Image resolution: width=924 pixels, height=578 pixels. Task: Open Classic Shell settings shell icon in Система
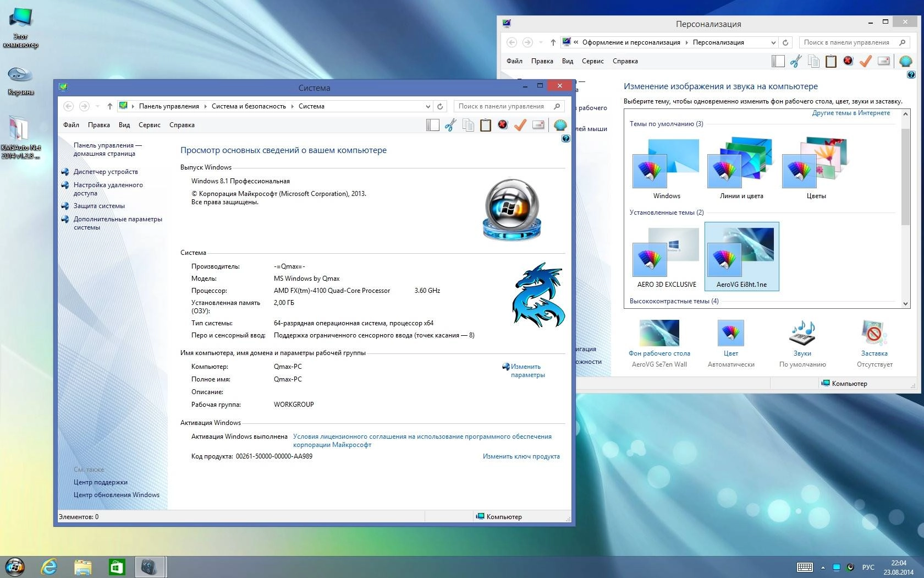560,125
